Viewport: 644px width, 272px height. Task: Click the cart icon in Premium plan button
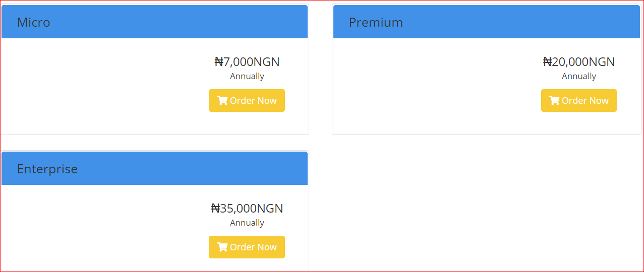(554, 101)
